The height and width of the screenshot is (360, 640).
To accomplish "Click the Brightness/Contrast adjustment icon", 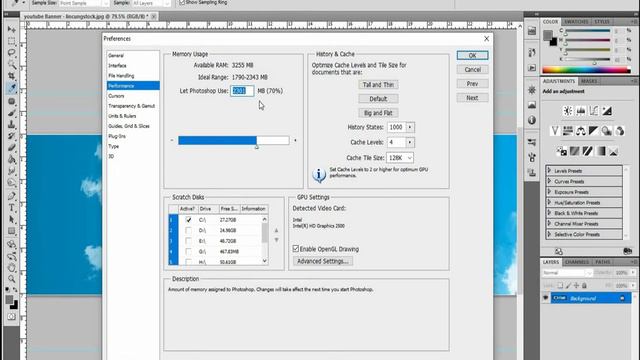I will [x=567, y=111].
